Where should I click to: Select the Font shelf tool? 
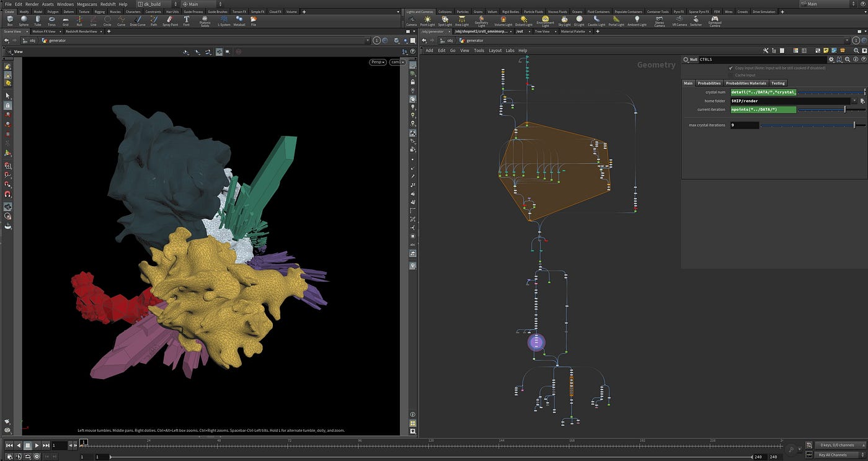[x=186, y=21]
